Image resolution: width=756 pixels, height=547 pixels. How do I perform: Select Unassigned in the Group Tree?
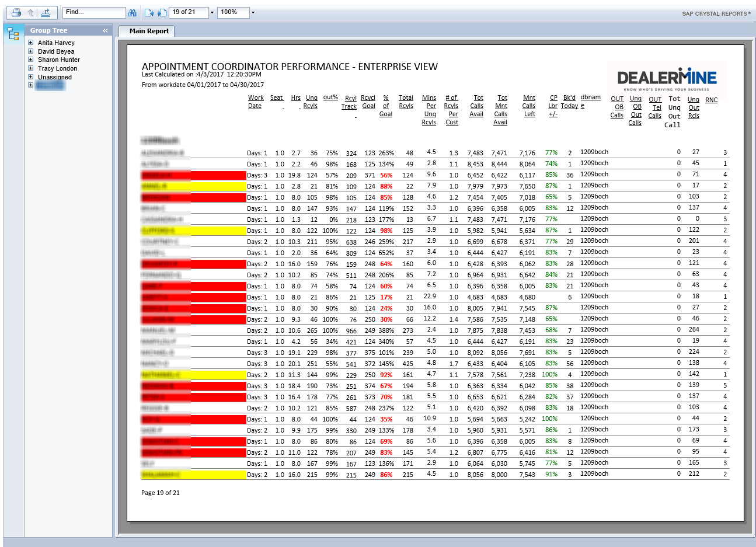(x=55, y=77)
